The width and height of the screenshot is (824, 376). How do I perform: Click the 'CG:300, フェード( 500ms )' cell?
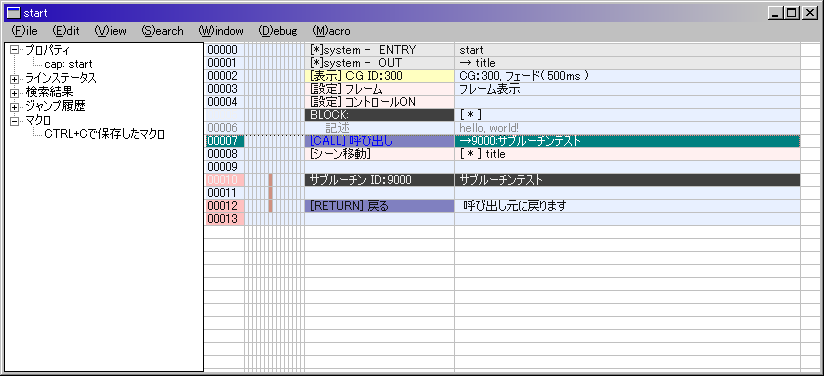pos(627,76)
